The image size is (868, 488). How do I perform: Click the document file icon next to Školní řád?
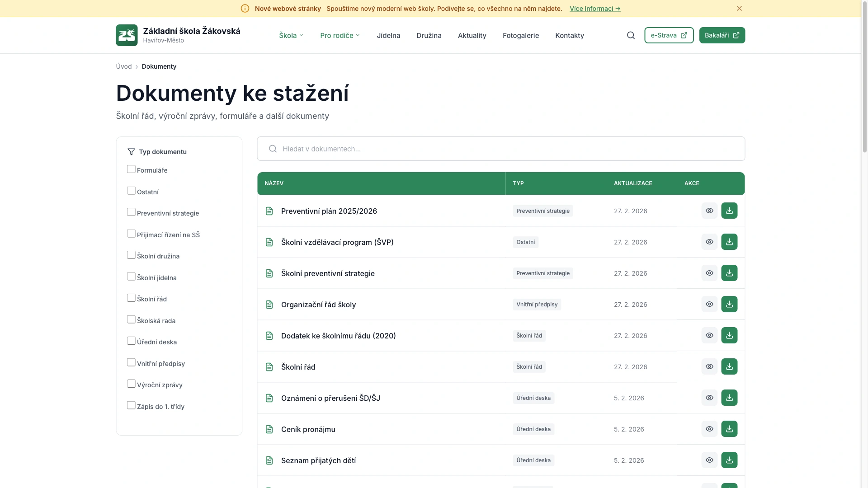pyautogui.click(x=269, y=366)
